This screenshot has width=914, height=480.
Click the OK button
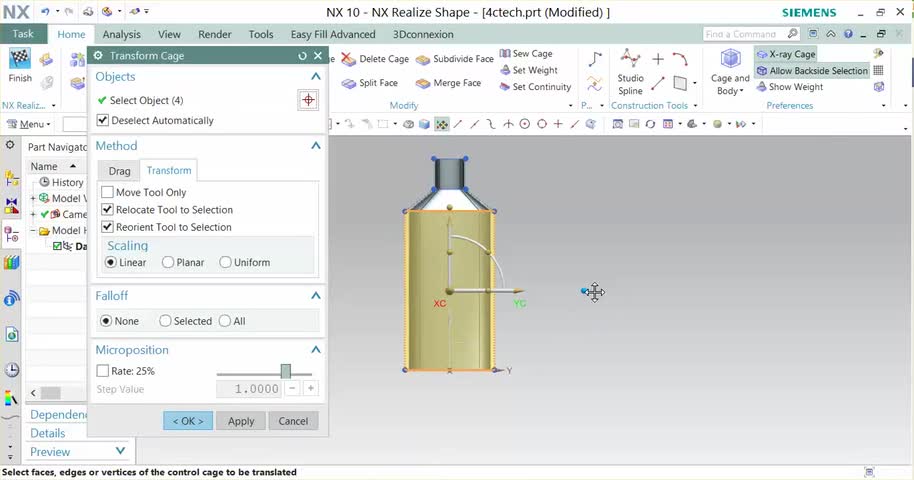point(188,421)
